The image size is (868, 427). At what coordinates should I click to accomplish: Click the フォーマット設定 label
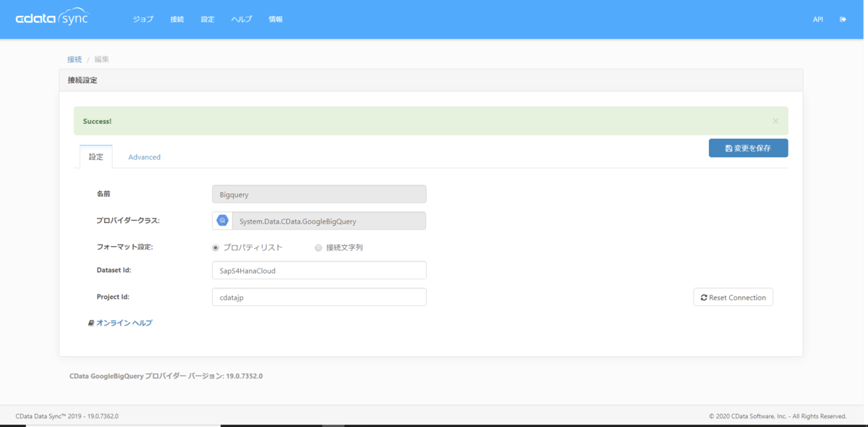(x=124, y=247)
